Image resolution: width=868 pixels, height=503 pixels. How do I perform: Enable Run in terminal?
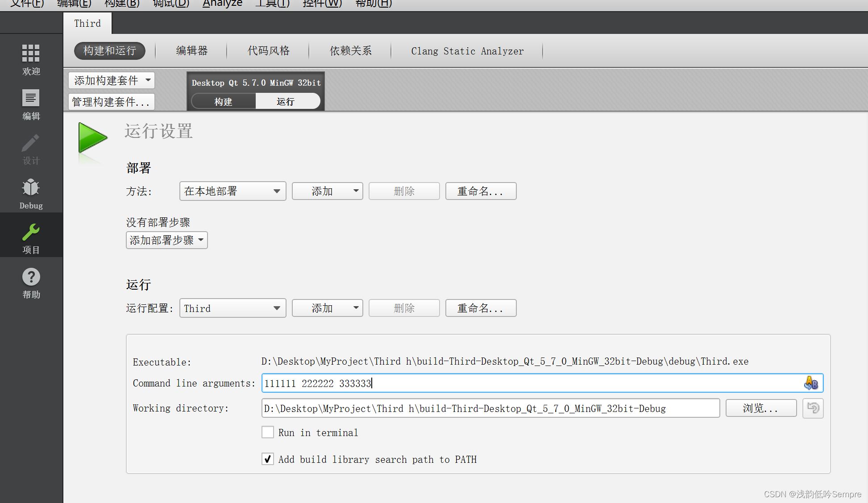pos(267,432)
